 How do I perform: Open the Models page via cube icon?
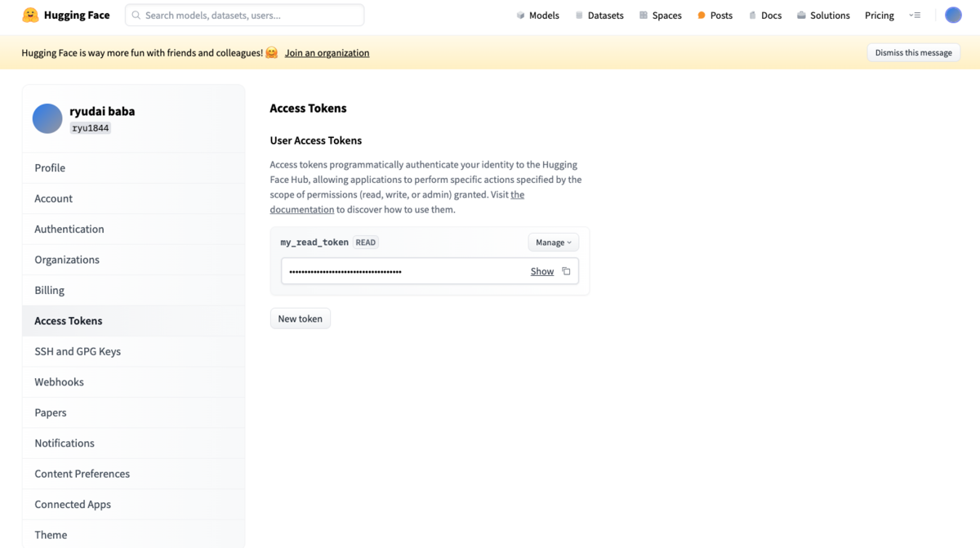520,16
